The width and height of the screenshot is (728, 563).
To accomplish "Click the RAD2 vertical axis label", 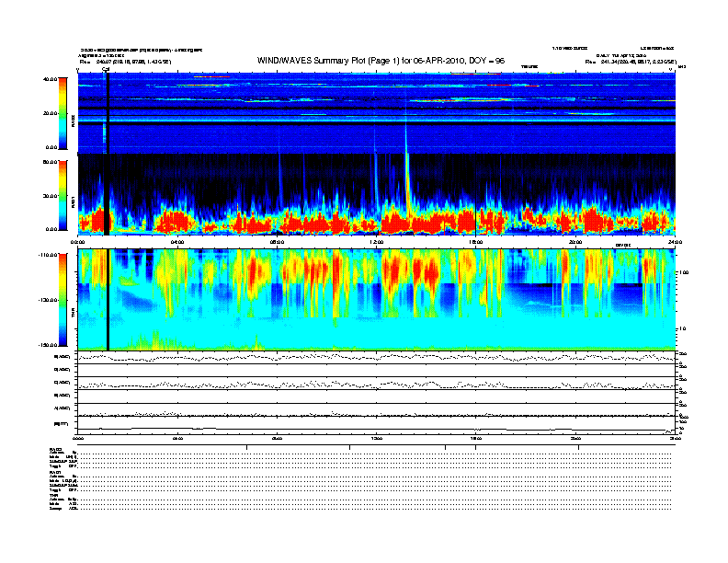I will click(73, 121).
